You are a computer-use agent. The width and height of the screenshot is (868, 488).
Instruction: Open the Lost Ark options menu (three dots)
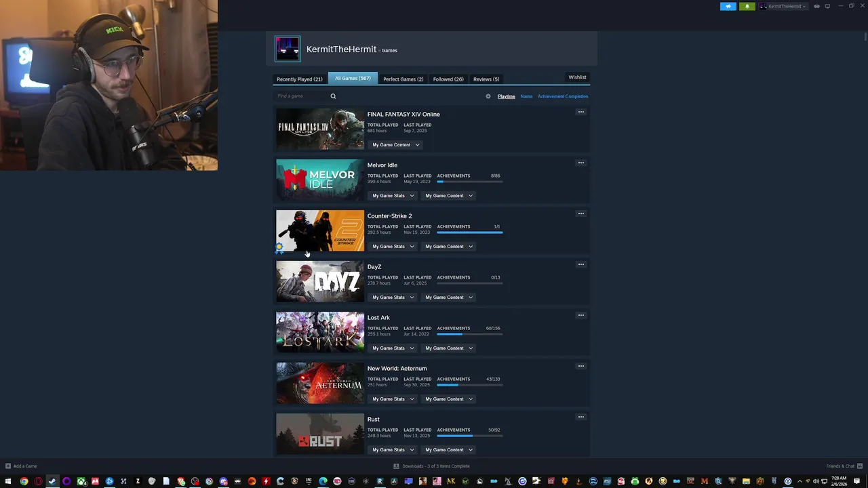click(x=580, y=315)
